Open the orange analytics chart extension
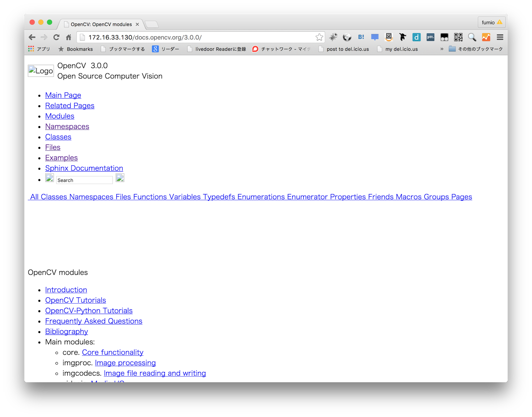Screen dimensions: 532x417 (x=486, y=37)
